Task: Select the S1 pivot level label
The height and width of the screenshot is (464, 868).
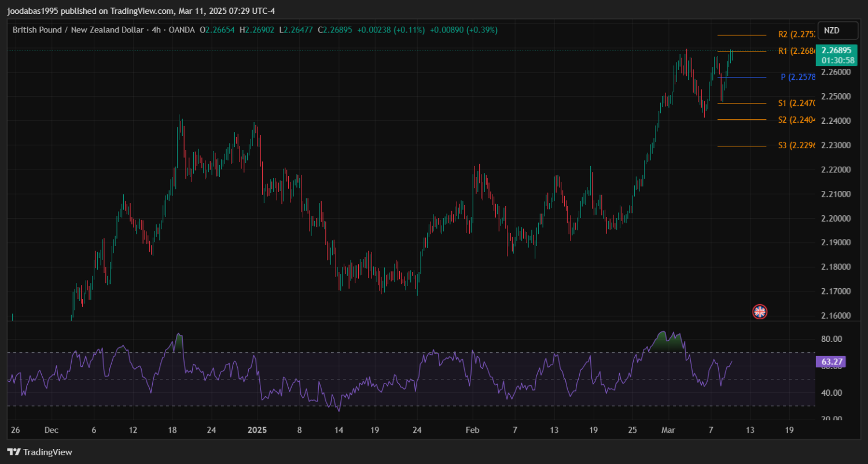Action: click(797, 103)
